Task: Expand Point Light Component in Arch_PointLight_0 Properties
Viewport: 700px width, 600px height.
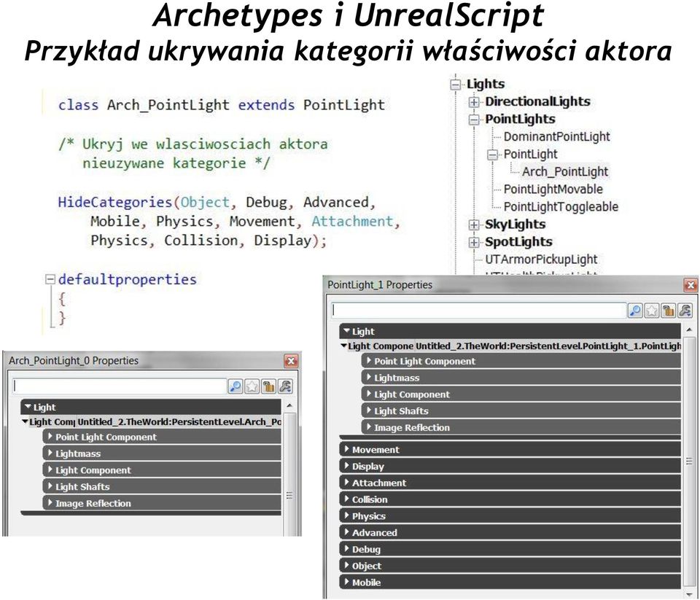Action: 50,437
